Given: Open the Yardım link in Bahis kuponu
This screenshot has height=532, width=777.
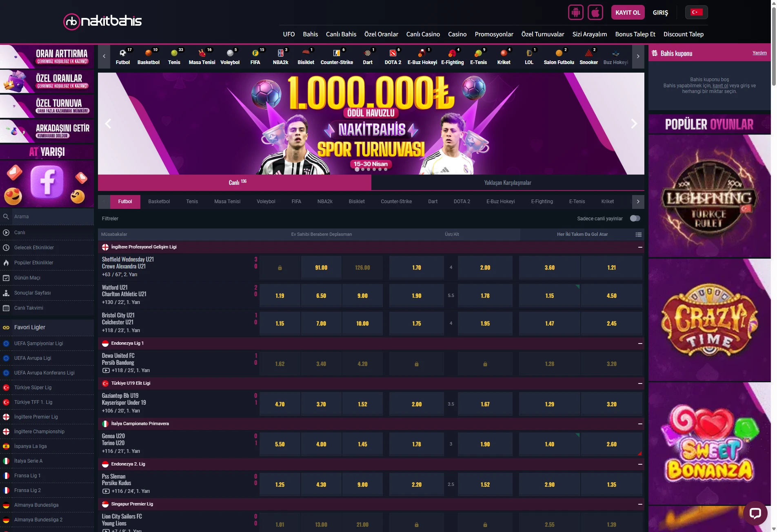Looking at the screenshot, I should (759, 53).
